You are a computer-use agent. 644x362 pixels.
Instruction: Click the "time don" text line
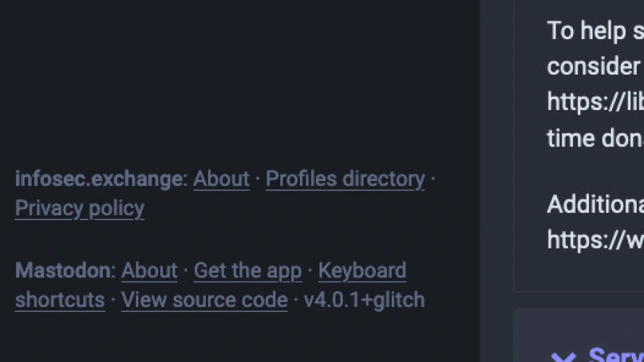tap(595, 138)
